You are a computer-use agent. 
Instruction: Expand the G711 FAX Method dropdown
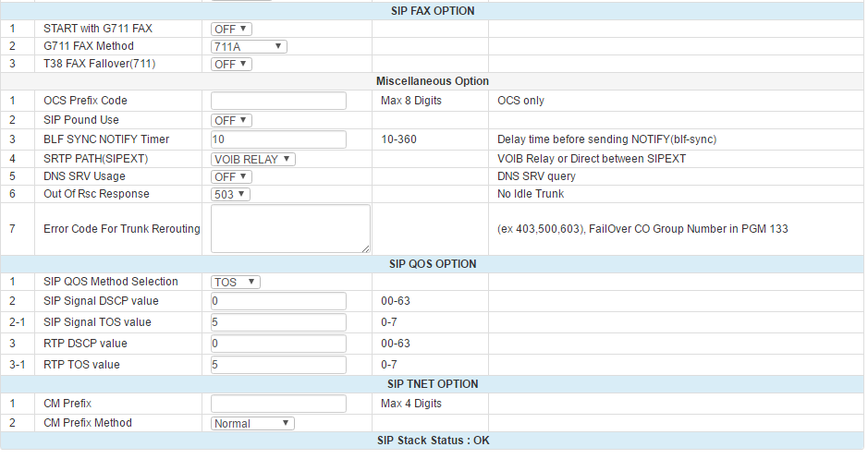tap(250, 46)
